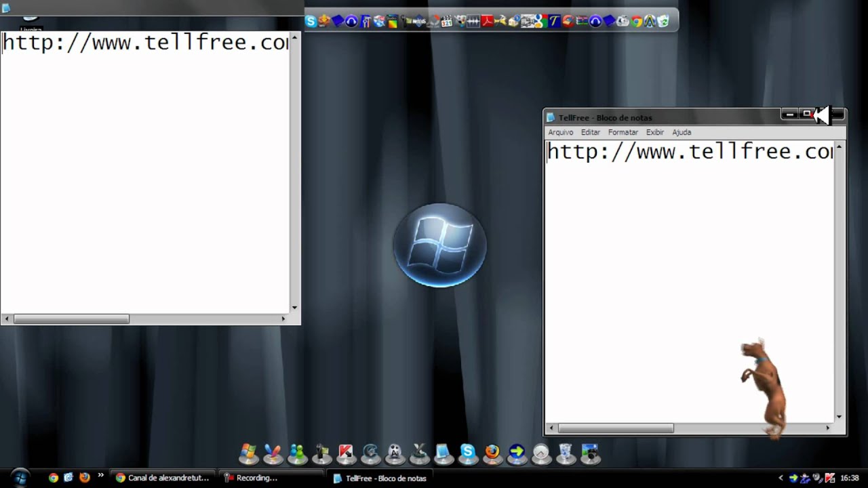This screenshot has width=868, height=488.
Task: Open the Ajuda menu
Action: pyautogui.click(x=682, y=132)
